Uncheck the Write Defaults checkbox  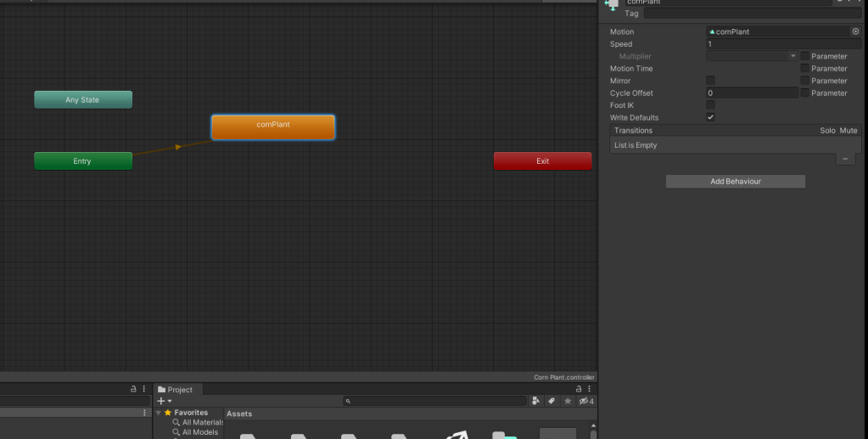710,117
